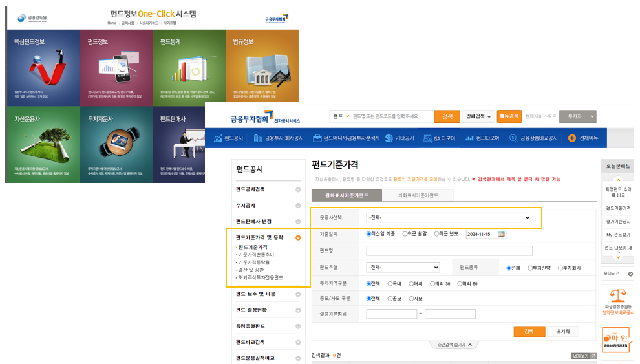Screen dimensions: 640x364
Task: Click the orange 검색 button below the form
Action: pos(529,332)
